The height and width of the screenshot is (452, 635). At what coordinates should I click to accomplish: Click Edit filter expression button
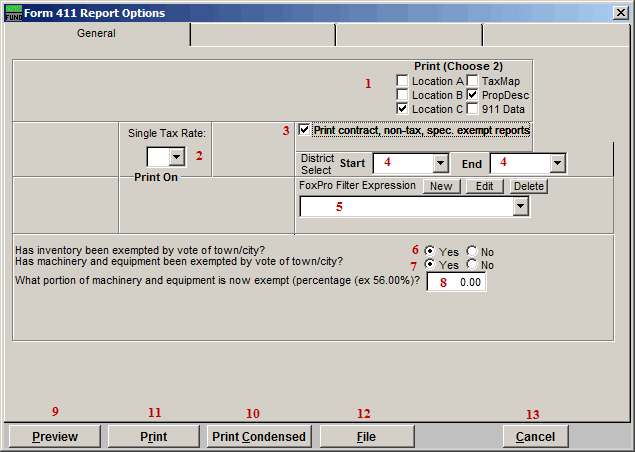pos(484,186)
